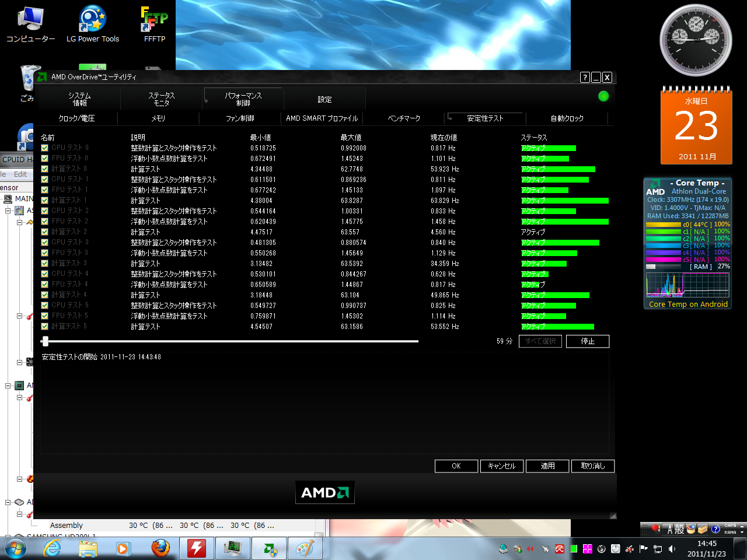Launch Firefox from the taskbar
Image resolution: width=747 pixels, height=560 pixels.
(x=160, y=548)
